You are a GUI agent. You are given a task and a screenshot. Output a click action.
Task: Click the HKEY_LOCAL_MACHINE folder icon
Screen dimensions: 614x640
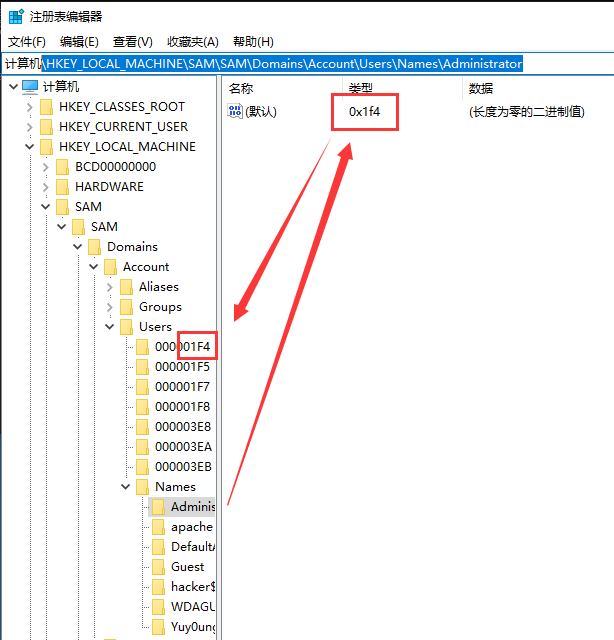tap(47, 147)
